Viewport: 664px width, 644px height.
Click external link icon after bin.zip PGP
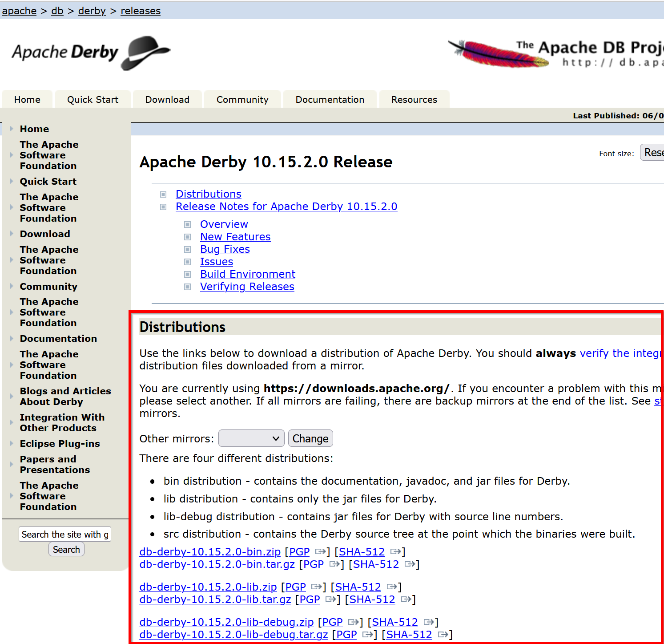(320, 552)
